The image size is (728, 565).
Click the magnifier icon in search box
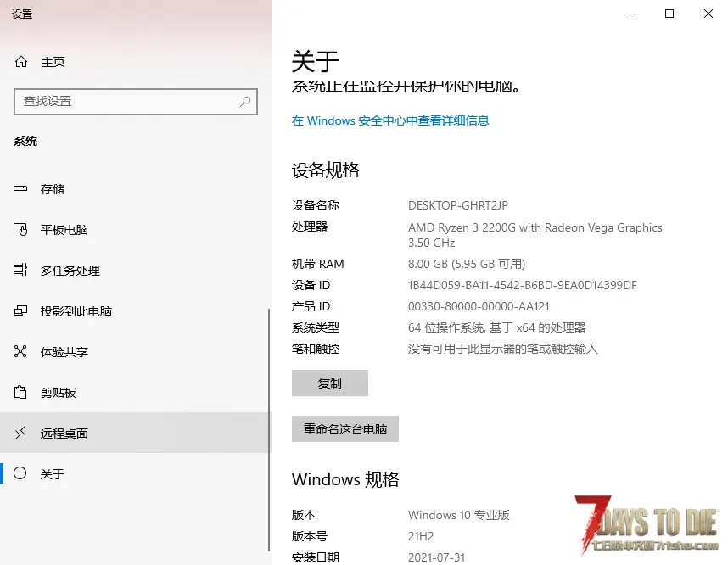[245, 101]
